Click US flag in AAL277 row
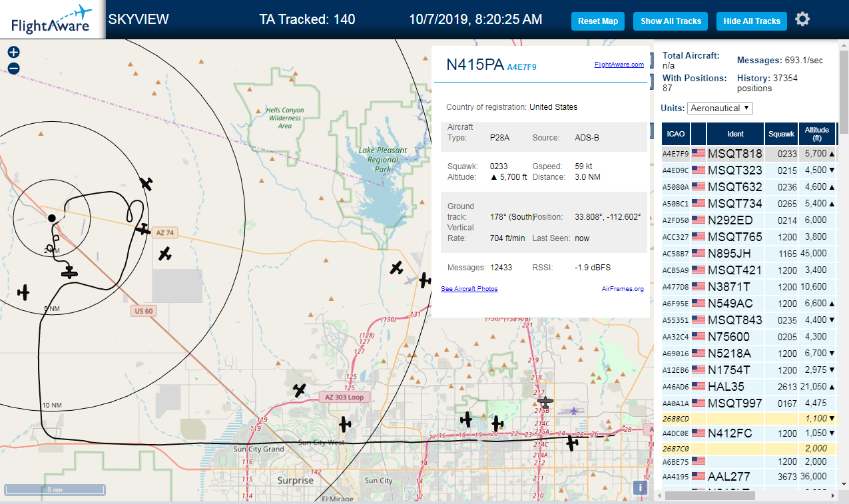This screenshot has width=849, height=504. click(699, 476)
